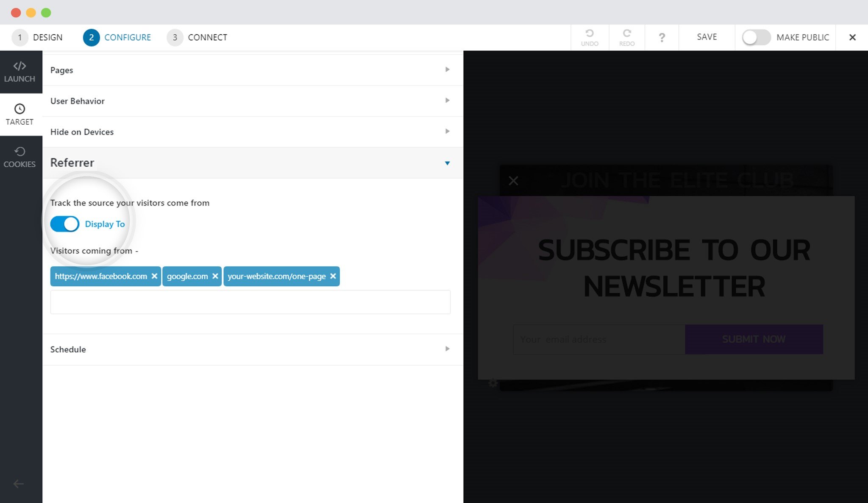The height and width of the screenshot is (503, 868).
Task: Expand the Schedule section
Action: click(x=253, y=349)
